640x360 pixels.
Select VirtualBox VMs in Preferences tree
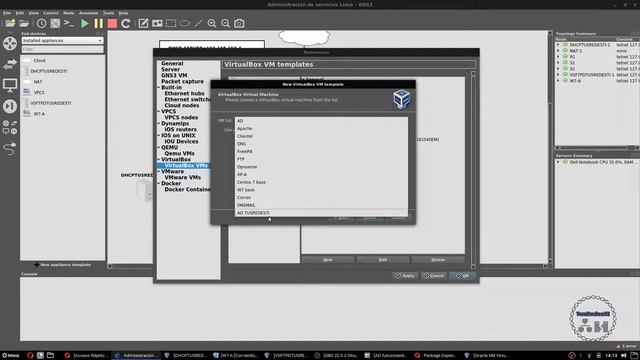pos(186,166)
